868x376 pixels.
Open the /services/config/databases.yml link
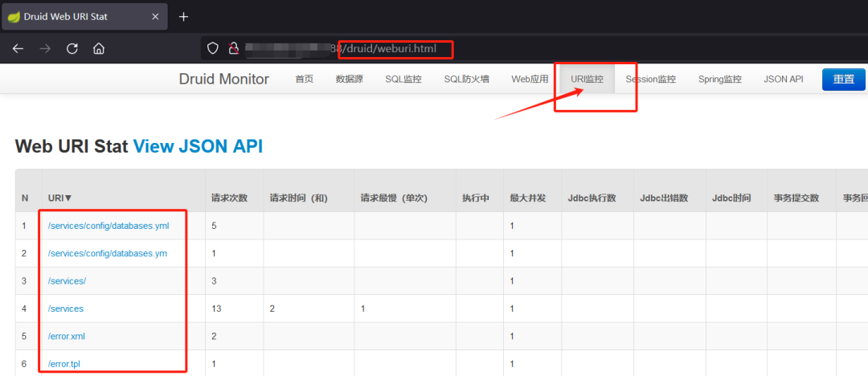click(108, 226)
